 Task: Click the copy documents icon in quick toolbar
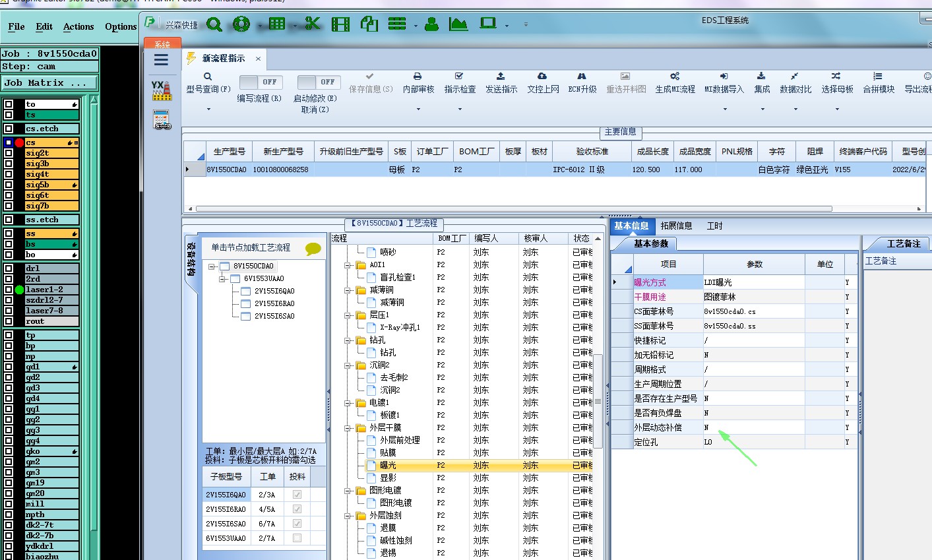pos(369,24)
